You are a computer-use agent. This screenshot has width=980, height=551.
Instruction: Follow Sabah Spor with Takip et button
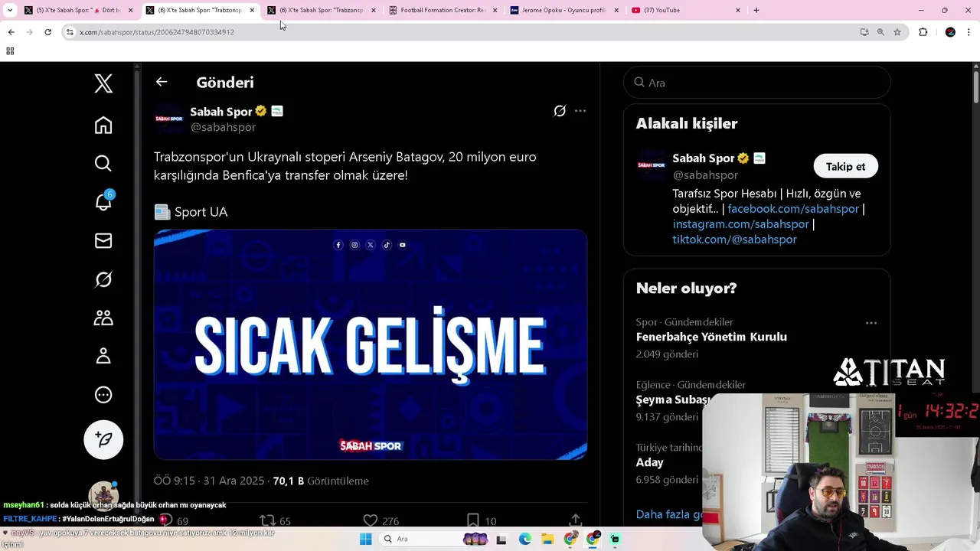tap(845, 166)
